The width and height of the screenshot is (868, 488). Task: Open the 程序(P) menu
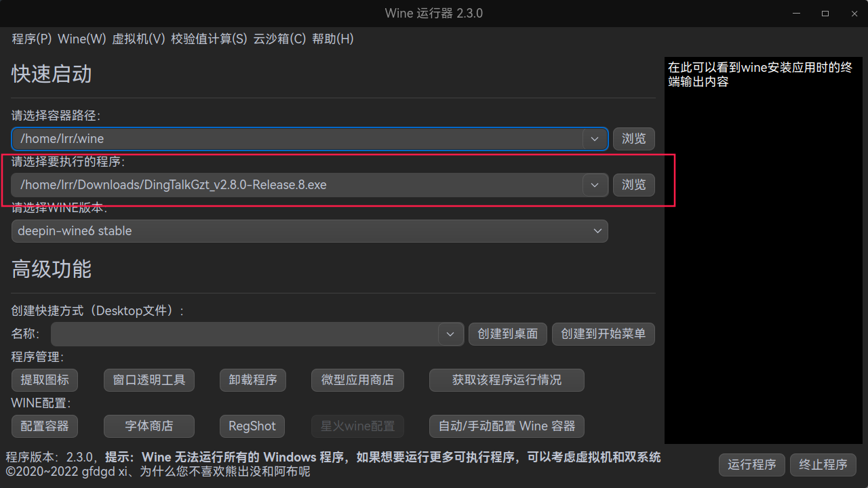(32, 39)
